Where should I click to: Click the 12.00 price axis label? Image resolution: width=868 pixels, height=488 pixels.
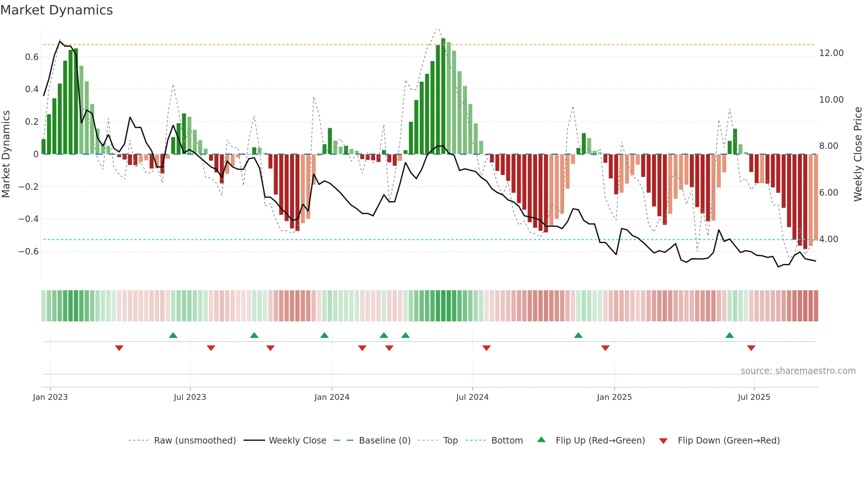[831, 53]
